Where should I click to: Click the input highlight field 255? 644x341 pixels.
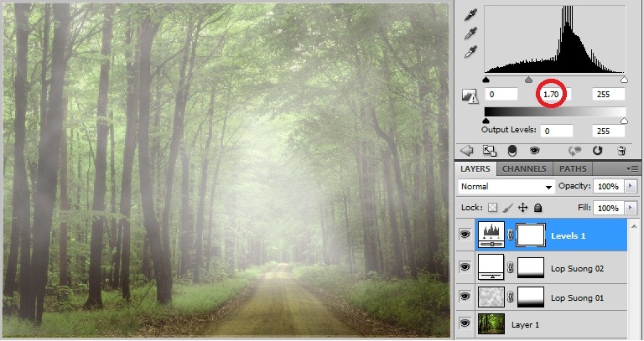click(609, 95)
